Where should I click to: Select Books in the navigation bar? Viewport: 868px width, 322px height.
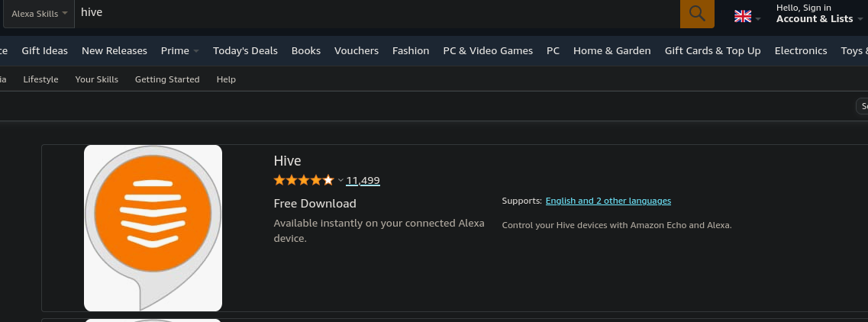pyautogui.click(x=306, y=51)
